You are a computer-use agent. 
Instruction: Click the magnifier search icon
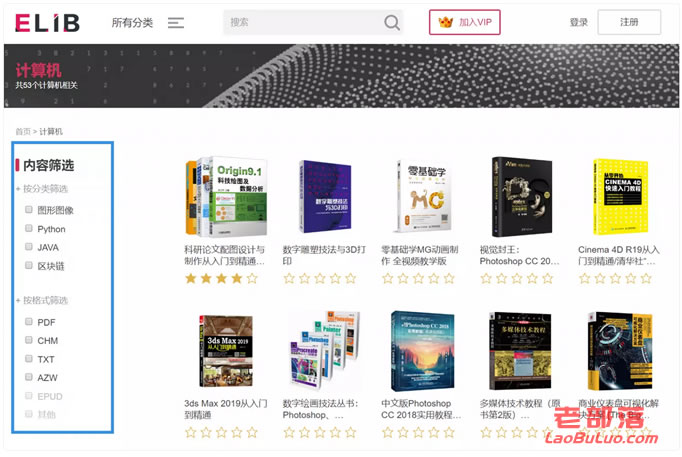click(x=391, y=22)
